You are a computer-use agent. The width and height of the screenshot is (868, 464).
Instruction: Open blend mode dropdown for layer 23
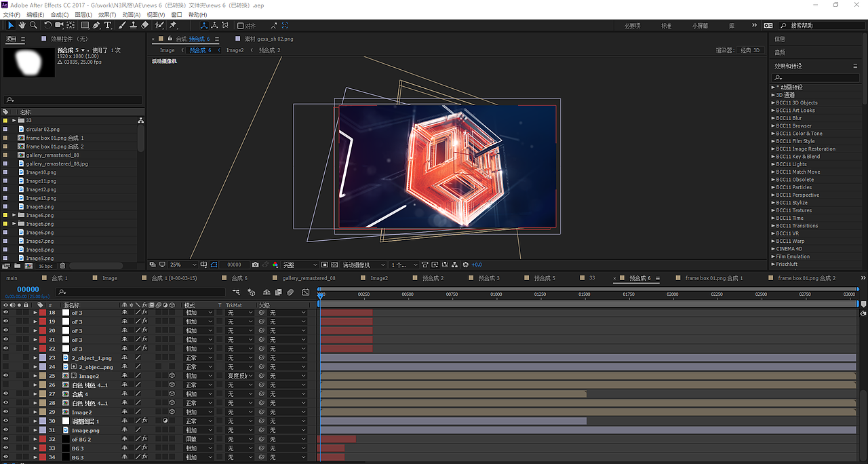tap(199, 357)
